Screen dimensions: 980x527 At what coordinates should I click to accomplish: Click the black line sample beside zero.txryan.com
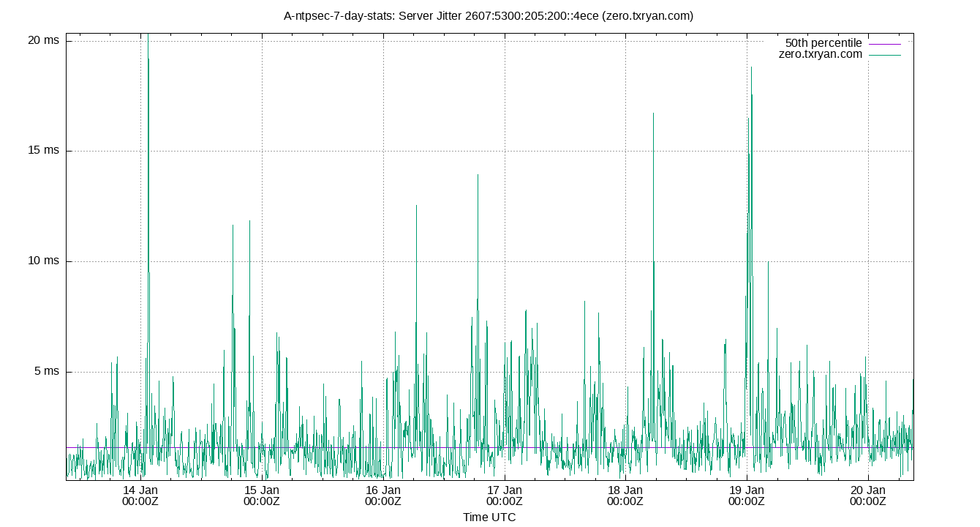tap(884, 53)
